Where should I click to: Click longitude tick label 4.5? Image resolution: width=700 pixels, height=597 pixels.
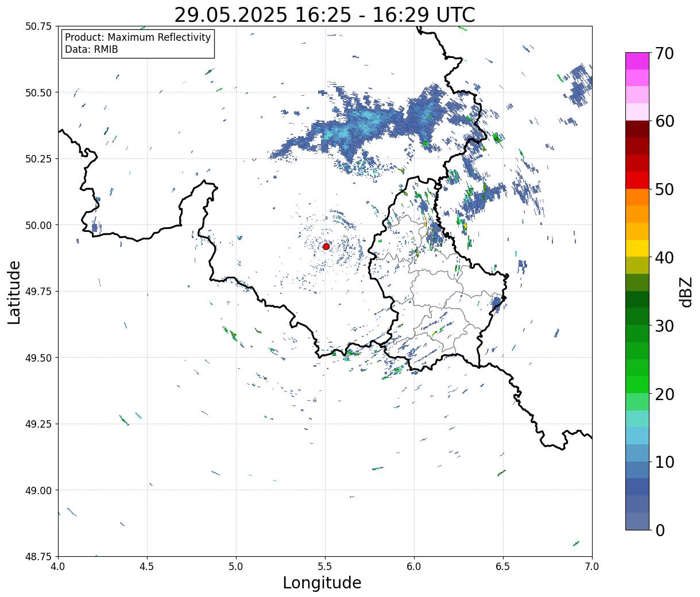[x=147, y=567]
